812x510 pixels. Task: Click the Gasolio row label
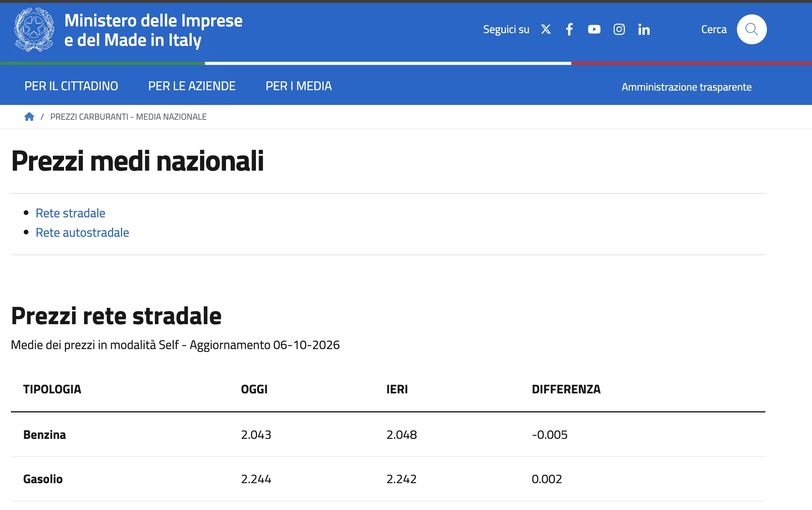(x=43, y=479)
